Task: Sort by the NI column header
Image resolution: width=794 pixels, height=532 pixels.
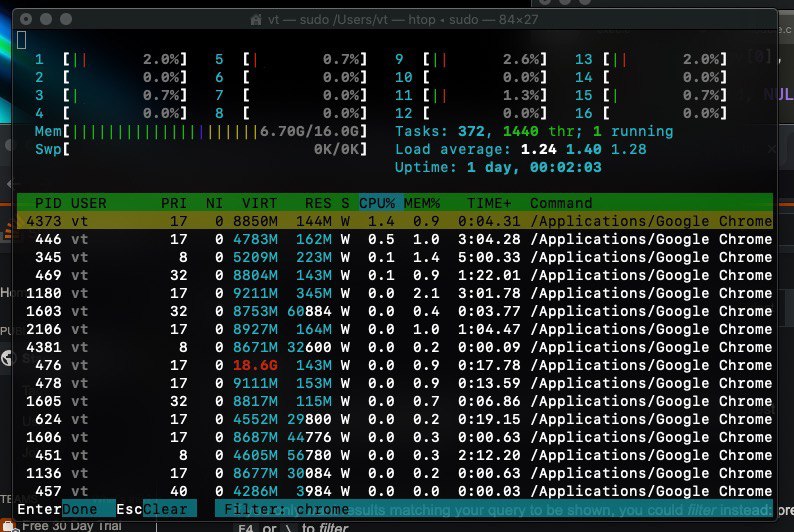Action: (214, 203)
